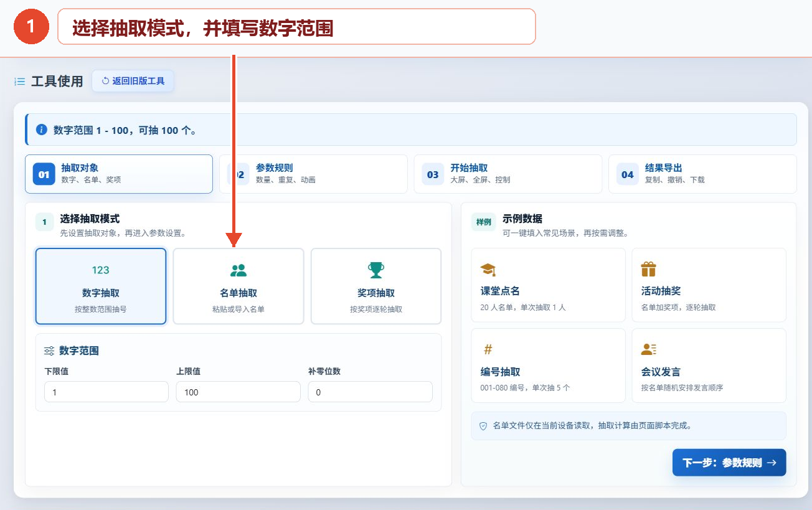Select the 奖项抽取 mode card
The width and height of the screenshot is (812, 510).
pos(376,286)
